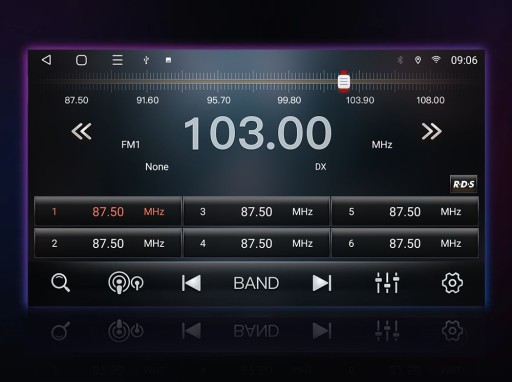Tap the square home navigation icon

pyautogui.click(x=81, y=60)
